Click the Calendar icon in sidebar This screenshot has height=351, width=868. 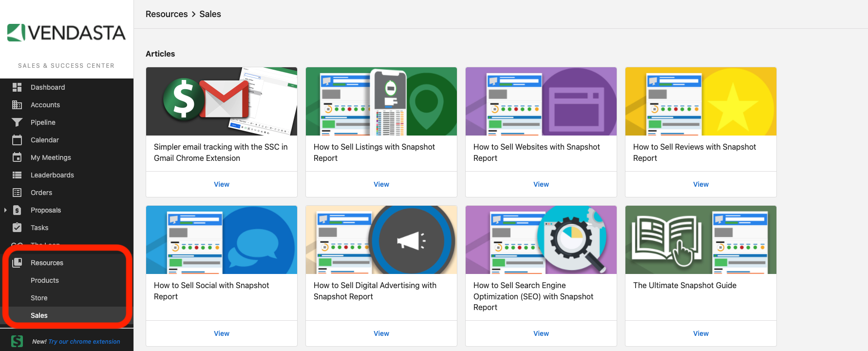[x=17, y=140]
